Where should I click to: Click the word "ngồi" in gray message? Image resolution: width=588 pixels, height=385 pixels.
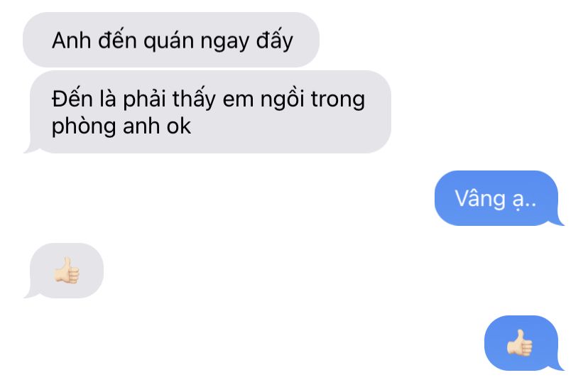[282, 99]
